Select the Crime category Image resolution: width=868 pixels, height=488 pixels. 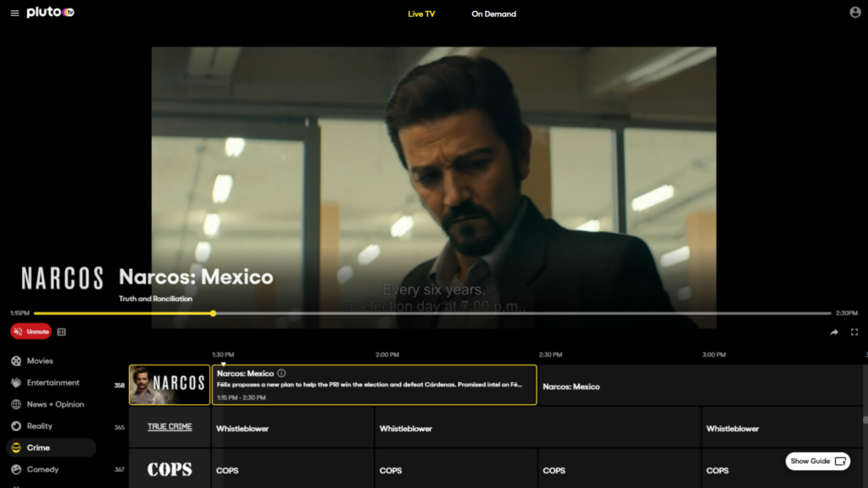[x=51, y=447]
